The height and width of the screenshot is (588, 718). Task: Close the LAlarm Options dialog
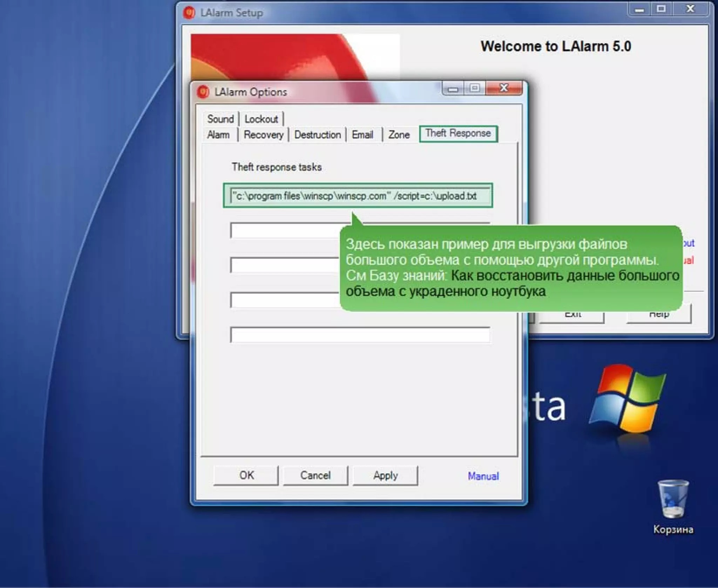(x=504, y=88)
